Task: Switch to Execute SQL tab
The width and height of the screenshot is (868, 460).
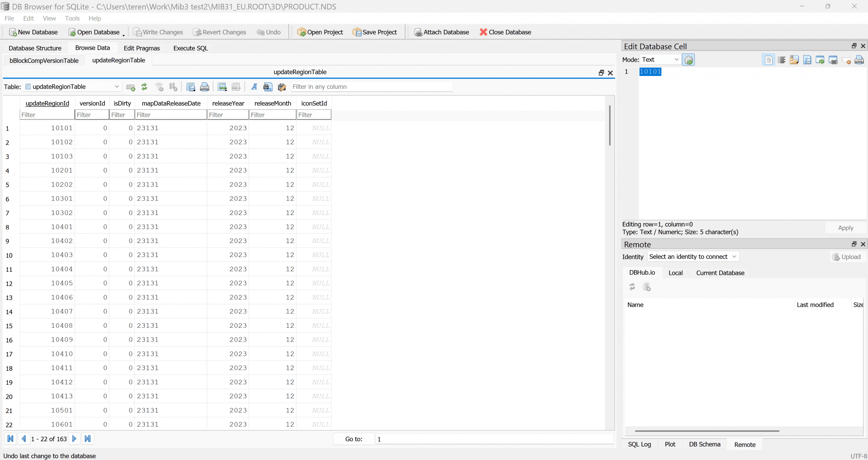Action: coord(191,48)
